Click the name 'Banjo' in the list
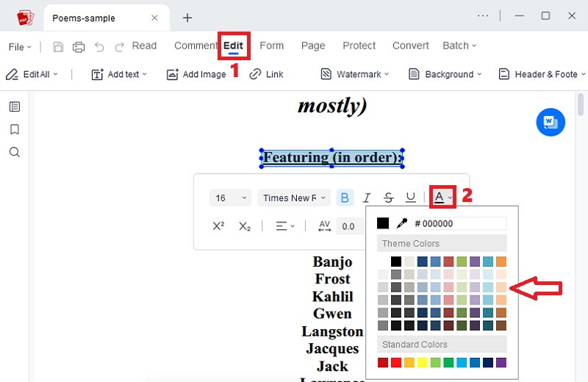 pyautogui.click(x=332, y=262)
